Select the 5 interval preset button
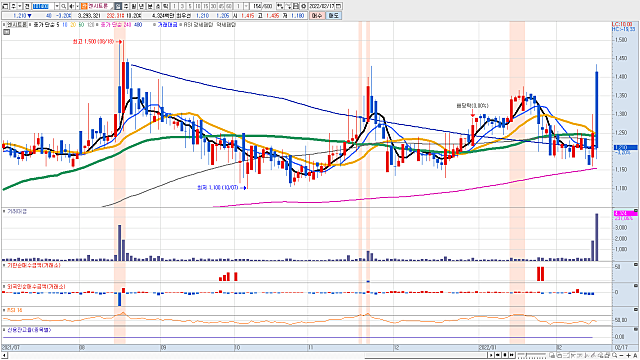This screenshot has width=640, height=360. coord(190,6)
